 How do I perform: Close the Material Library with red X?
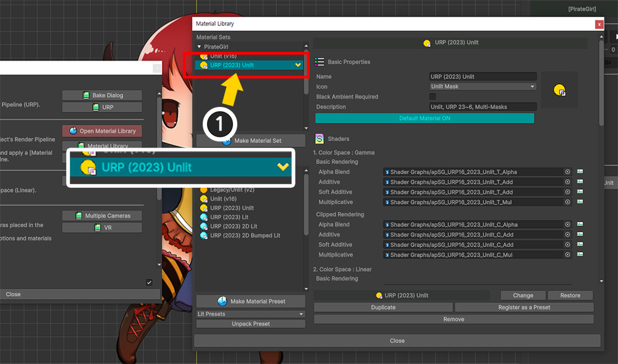pyautogui.click(x=599, y=25)
